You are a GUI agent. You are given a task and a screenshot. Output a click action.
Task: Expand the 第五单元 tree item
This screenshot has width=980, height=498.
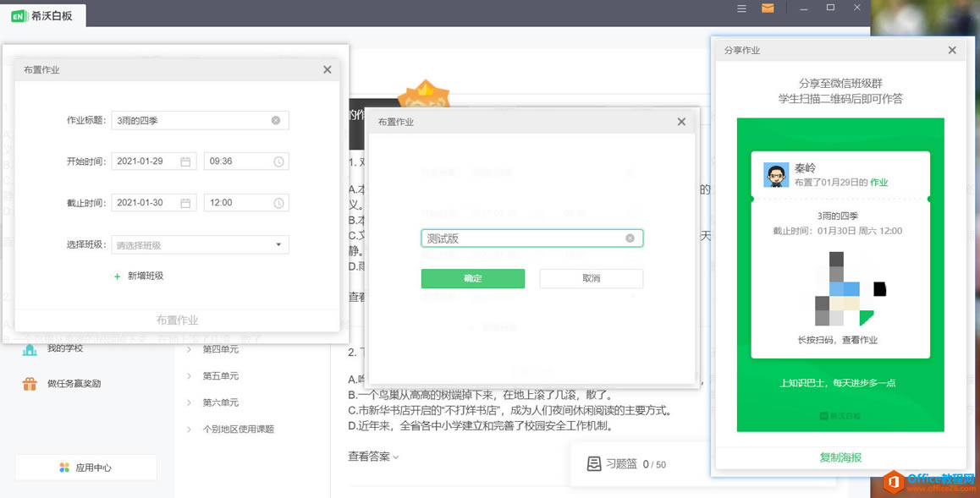(x=190, y=375)
